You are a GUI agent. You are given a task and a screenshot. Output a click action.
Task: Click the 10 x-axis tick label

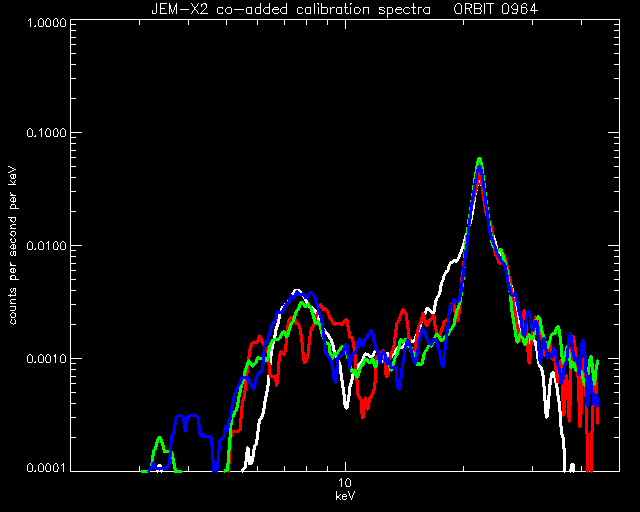tap(345, 483)
